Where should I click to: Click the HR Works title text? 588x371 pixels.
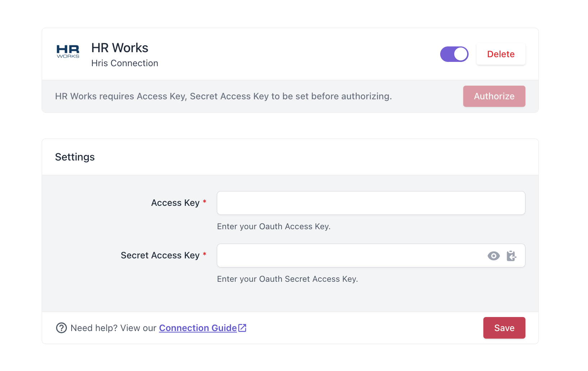tap(120, 48)
